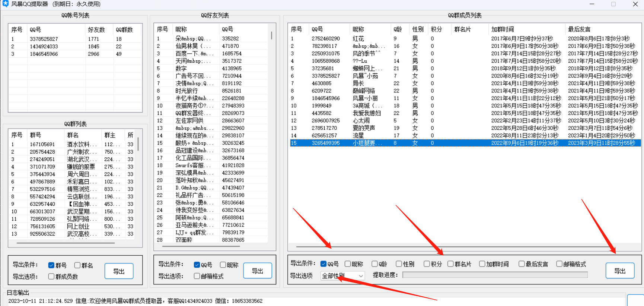
Task: Select account row 1434924033
Action: 75,46
